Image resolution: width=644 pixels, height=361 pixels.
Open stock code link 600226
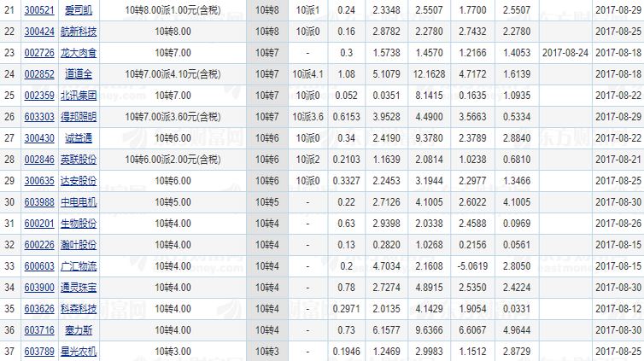tap(39, 245)
